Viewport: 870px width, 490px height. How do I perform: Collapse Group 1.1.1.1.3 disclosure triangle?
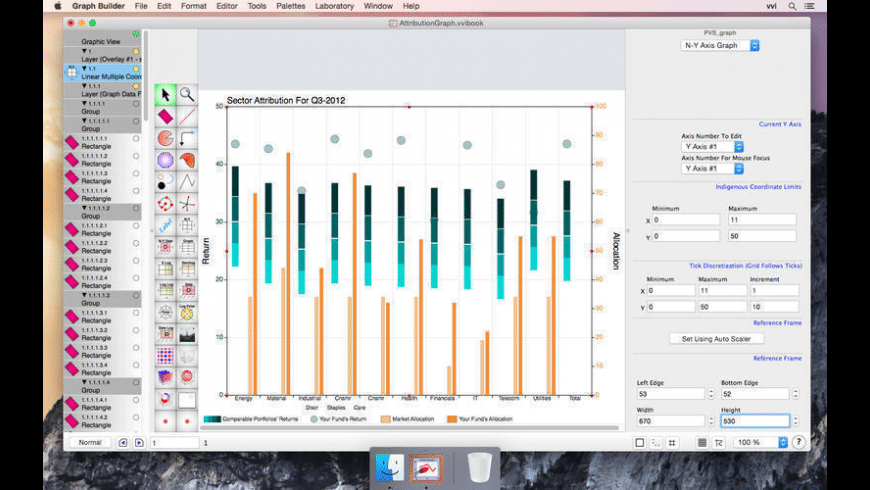tap(84, 295)
